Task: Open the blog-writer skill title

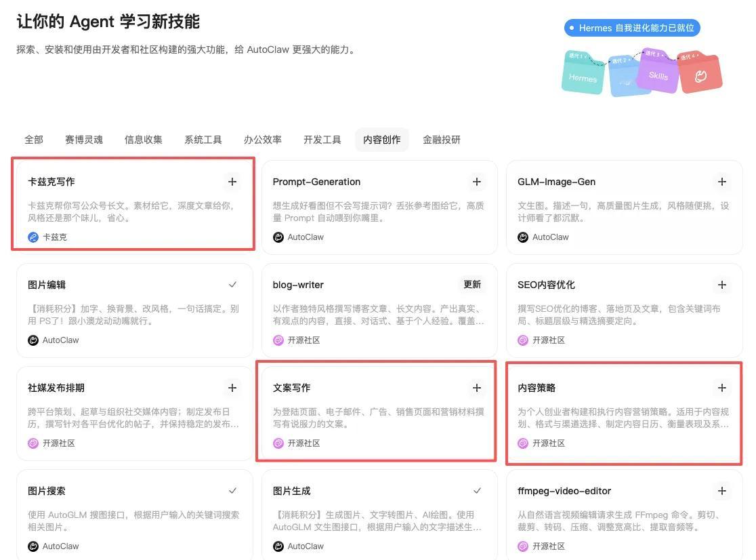Action: [298, 285]
